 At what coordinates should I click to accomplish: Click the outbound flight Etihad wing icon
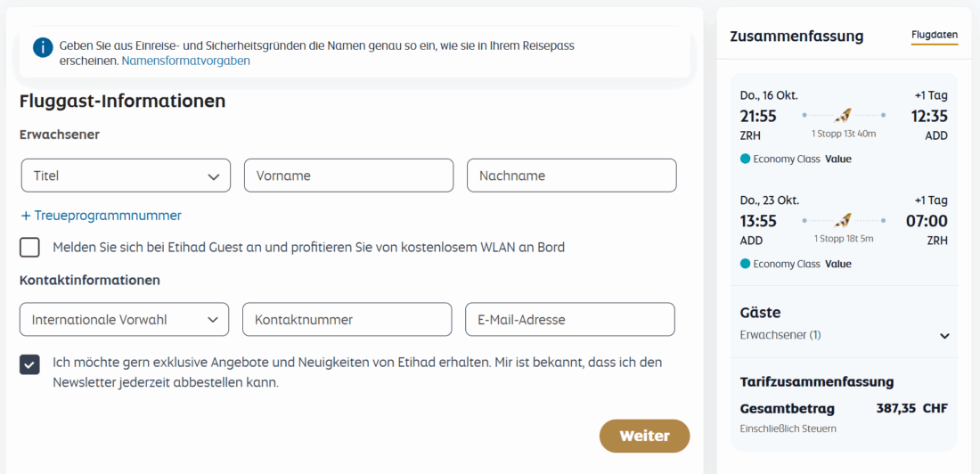843,115
